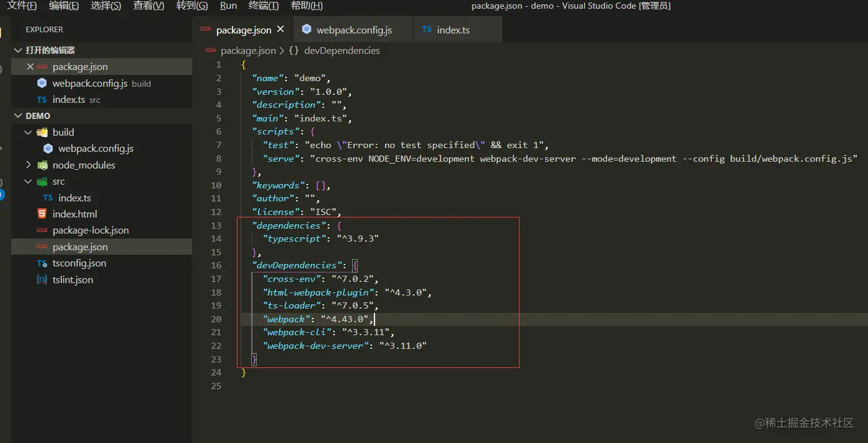Click the EXPLORER panel title
Image resolution: width=868 pixels, height=443 pixels.
(x=45, y=30)
